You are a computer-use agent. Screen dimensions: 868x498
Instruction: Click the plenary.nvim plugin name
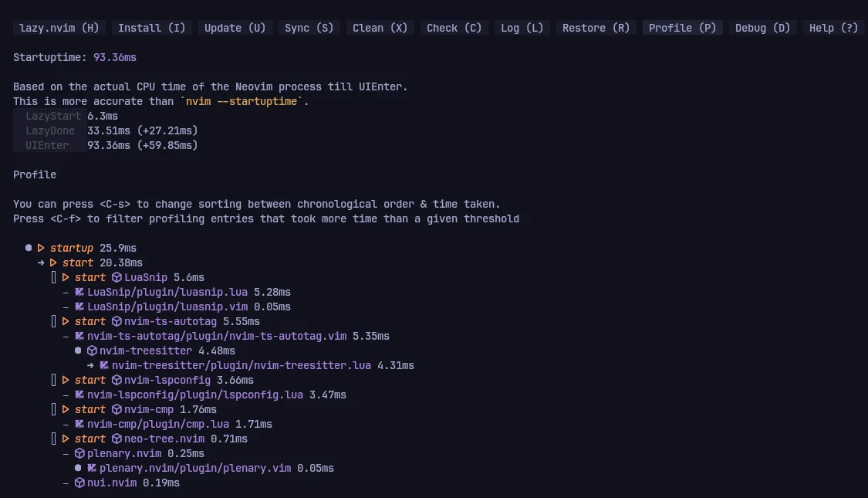click(x=124, y=453)
